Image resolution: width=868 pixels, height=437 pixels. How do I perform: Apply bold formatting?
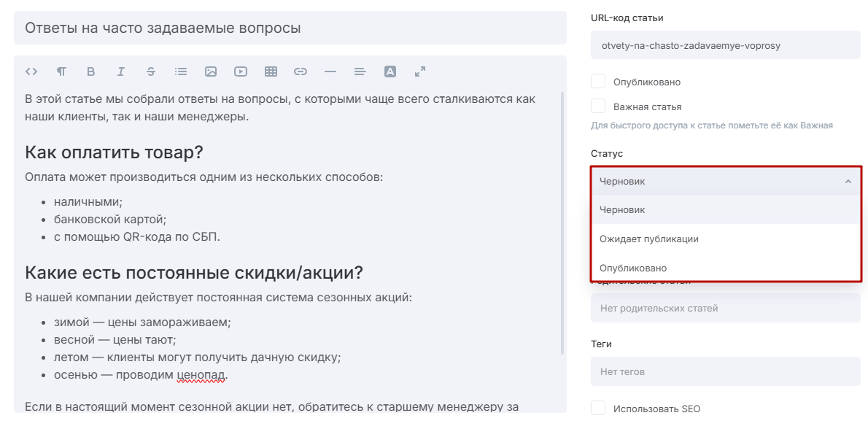tap(91, 71)
